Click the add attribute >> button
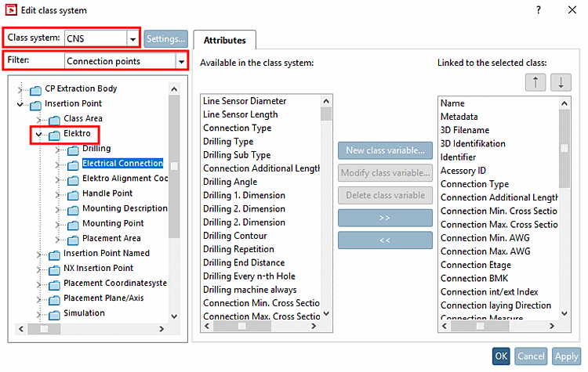 (x=385, y=217)
